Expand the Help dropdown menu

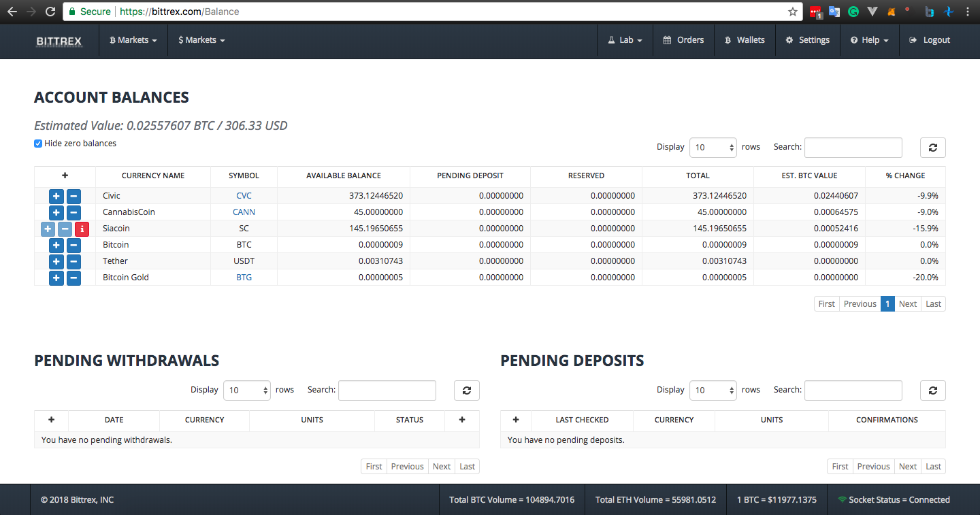(870, 40)
